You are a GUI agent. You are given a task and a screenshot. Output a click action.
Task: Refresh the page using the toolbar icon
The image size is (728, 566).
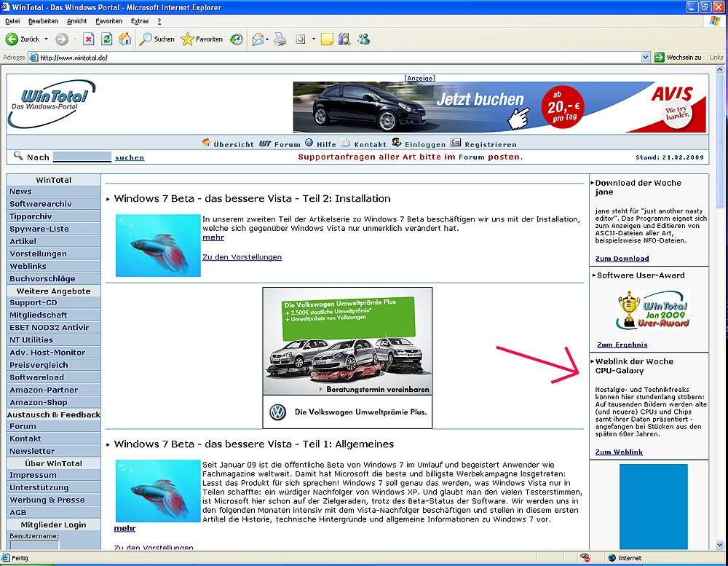pyautogui.click(x=107, y=39)
